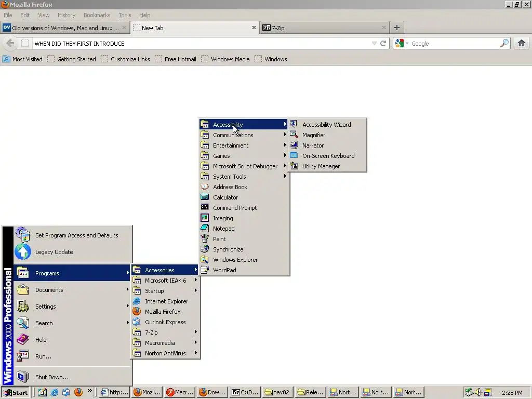Viewport: 532px width, 399px height.
Task: Open the Firefox Bookmarks menu
Action: [x=97, y=15]
